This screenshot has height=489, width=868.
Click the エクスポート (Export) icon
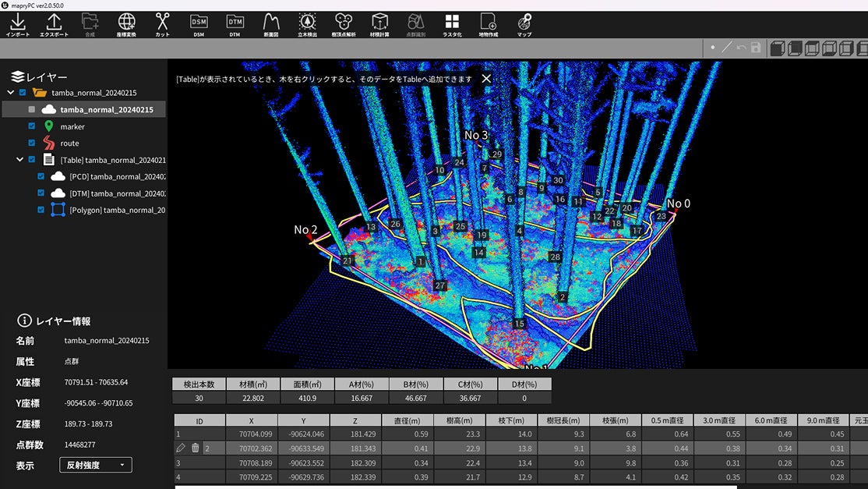pos(55,23)
